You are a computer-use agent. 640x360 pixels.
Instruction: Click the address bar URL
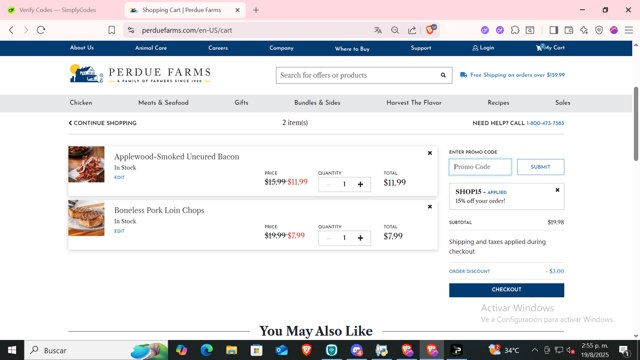187,30
